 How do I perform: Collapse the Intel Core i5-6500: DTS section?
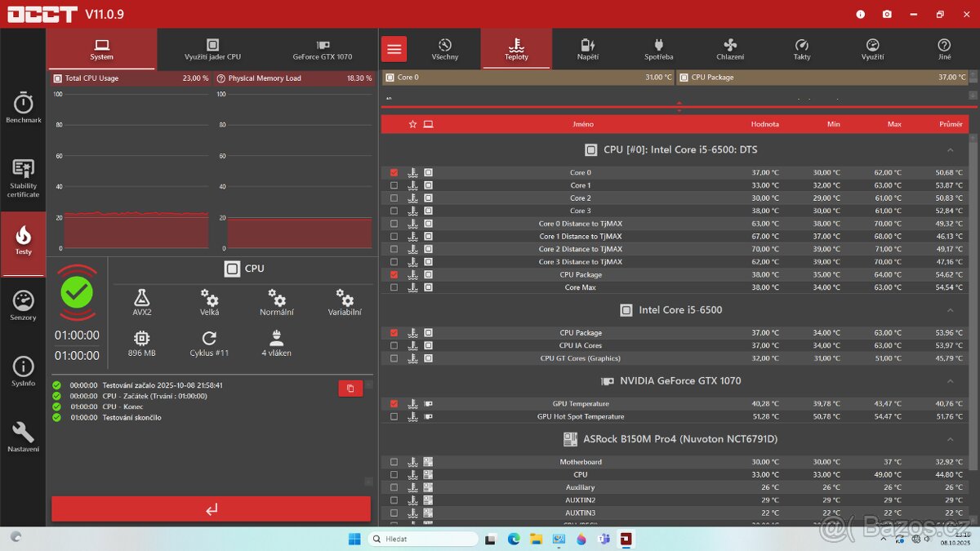click(950, 149)
